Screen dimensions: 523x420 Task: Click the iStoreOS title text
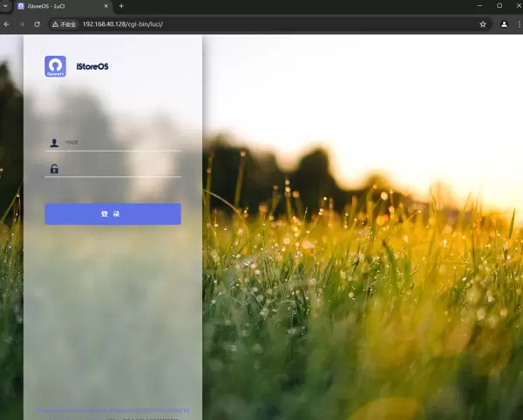(x=92, y=66)
